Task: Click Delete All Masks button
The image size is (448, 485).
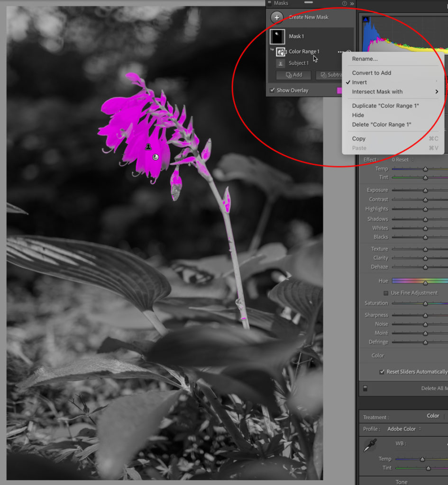Action: (434, 388)
